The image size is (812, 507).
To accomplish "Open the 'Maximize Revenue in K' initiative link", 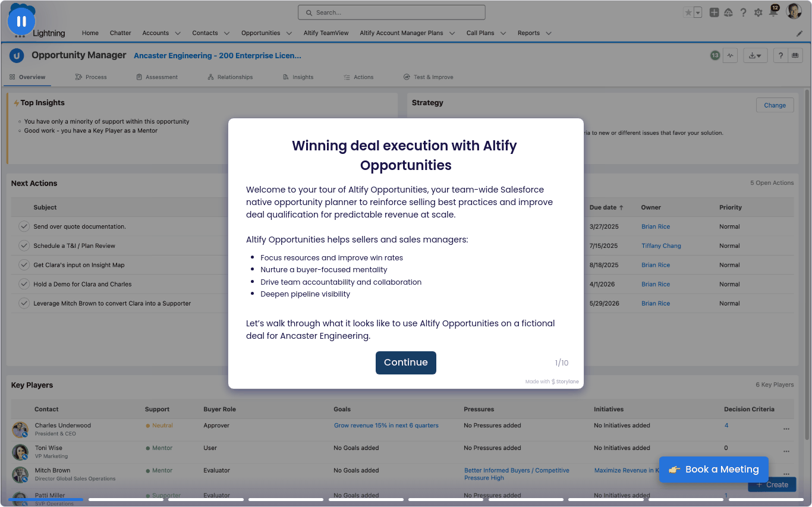I will [627, 471].
